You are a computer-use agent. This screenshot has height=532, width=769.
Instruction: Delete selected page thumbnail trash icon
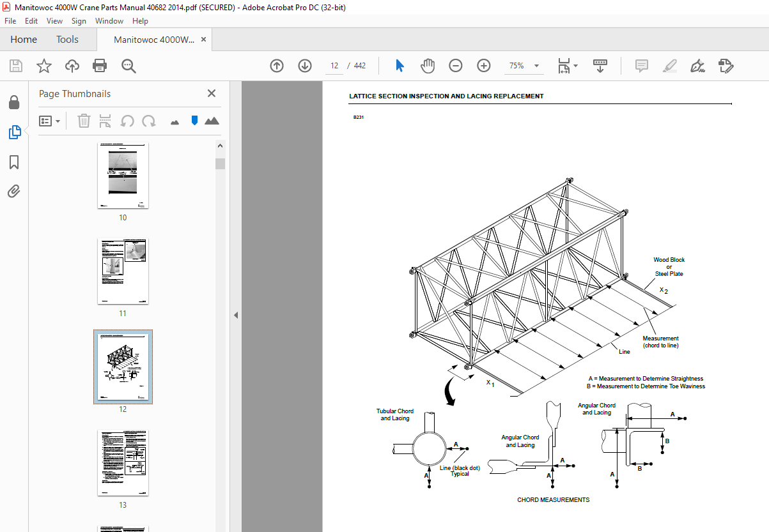84,121
